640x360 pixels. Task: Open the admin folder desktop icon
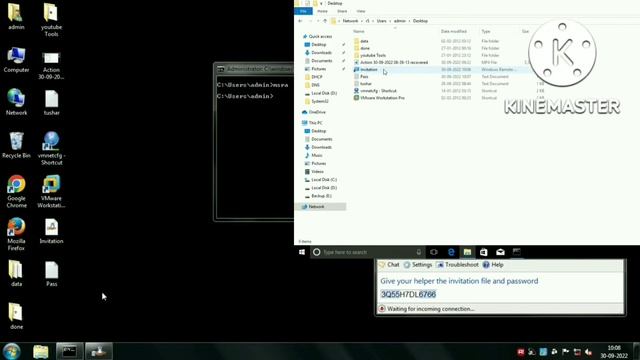(x=16, y=17)
